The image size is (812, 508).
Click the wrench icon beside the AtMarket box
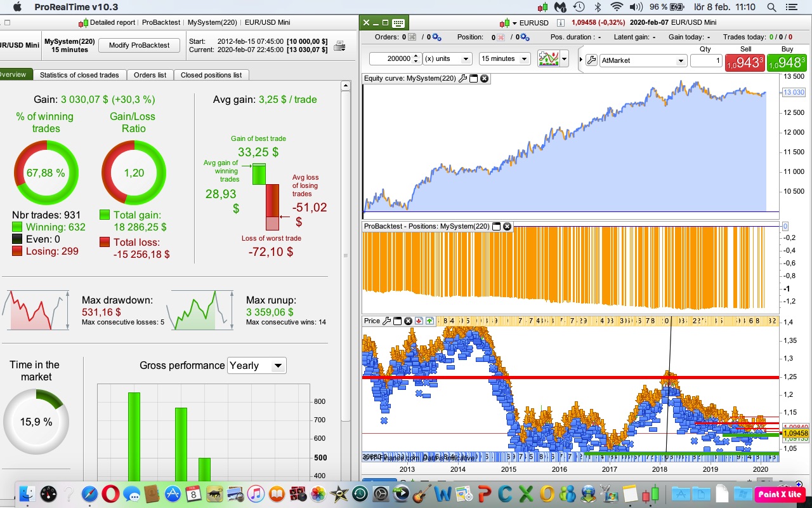(x=591, y=60)
